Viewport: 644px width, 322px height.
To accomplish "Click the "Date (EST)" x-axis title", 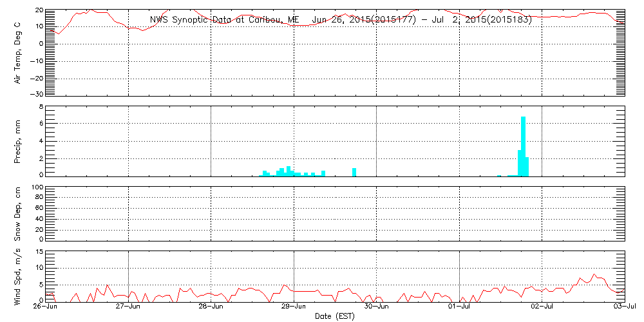I will coord(335,316).
